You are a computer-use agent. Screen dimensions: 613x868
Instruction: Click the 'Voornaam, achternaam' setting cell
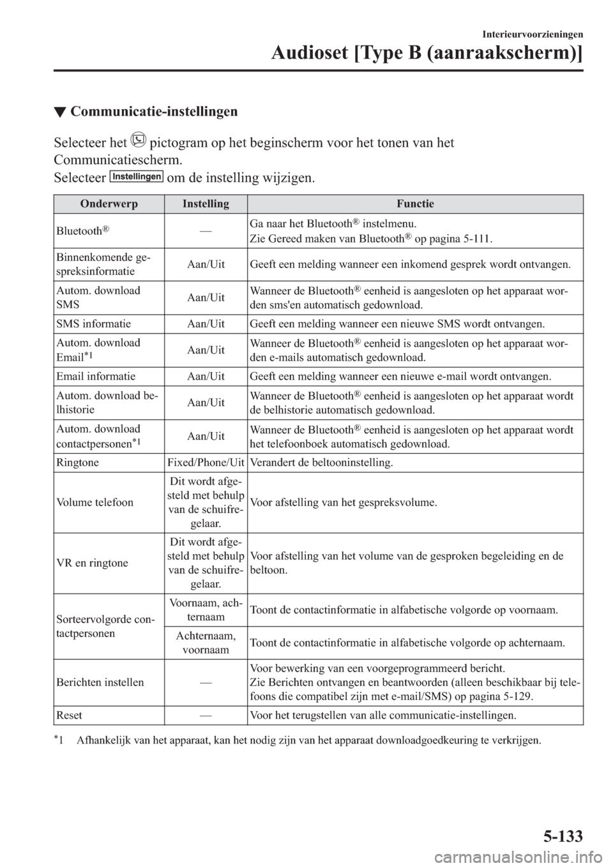click(x=206, y=610)
